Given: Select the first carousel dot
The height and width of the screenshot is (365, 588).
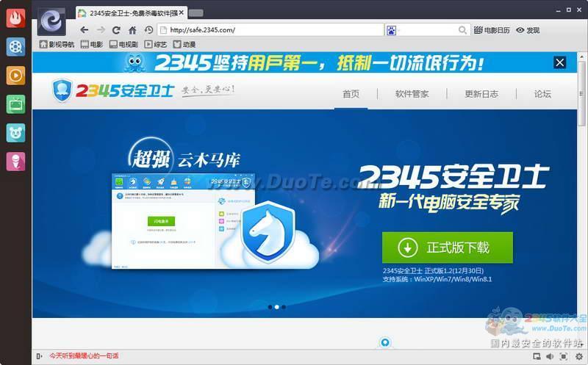Looking at the screenshot, I should point(270,307).
